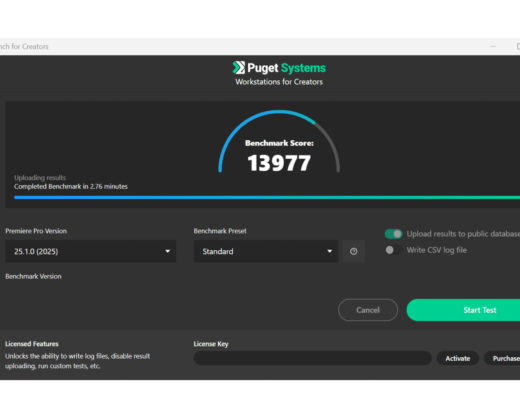Start the benchmark with Start Test
This screenshot has height=400, width=520.
coord(463,310)
